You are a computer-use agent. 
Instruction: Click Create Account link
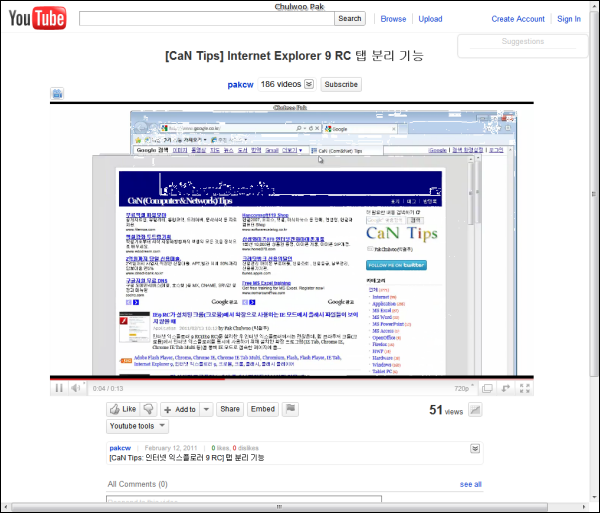click(518, 19)
